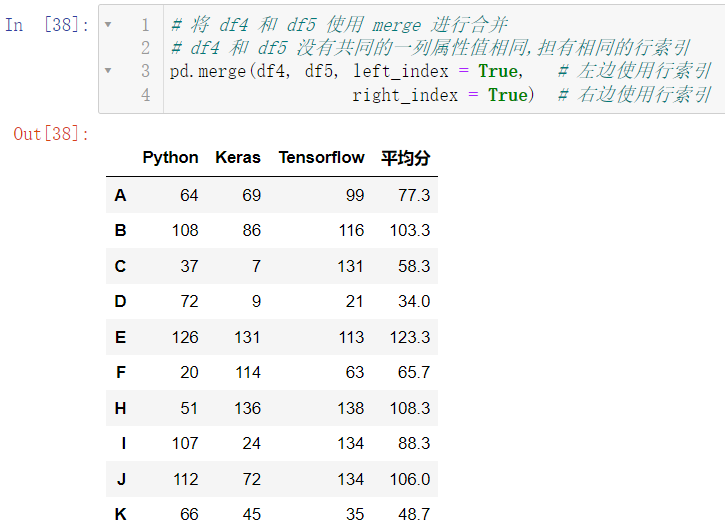Select row index E
The image size is (725, 532).
(120, 338)
